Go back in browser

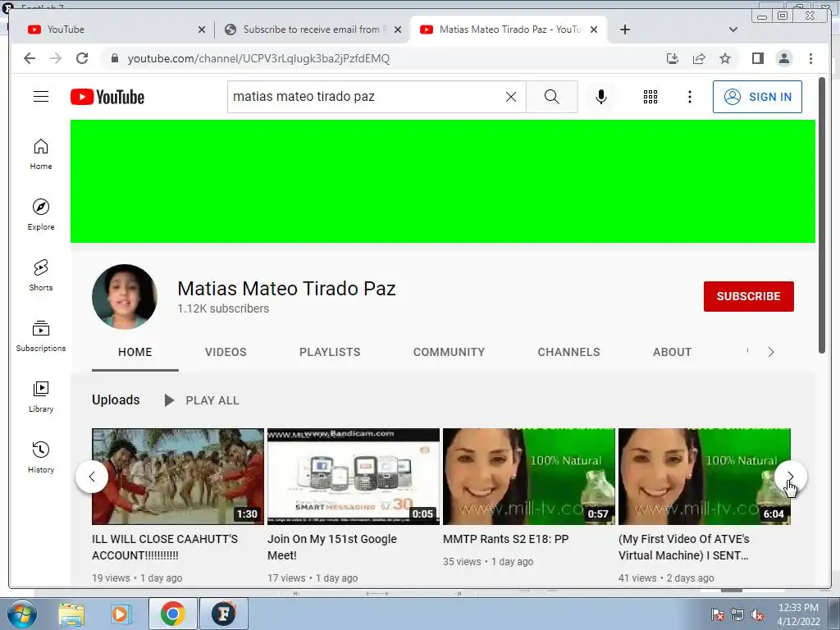point(30,58)
